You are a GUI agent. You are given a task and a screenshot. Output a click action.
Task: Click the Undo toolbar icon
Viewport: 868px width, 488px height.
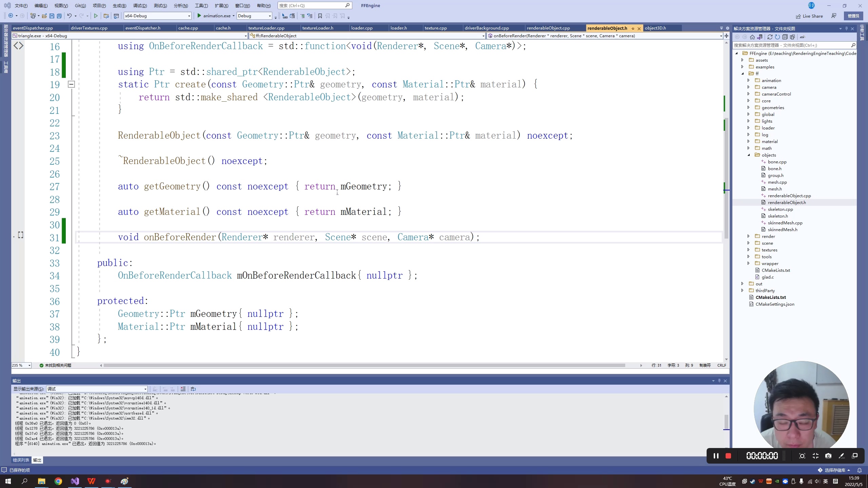pyautogui.click(x=69, y=16)
